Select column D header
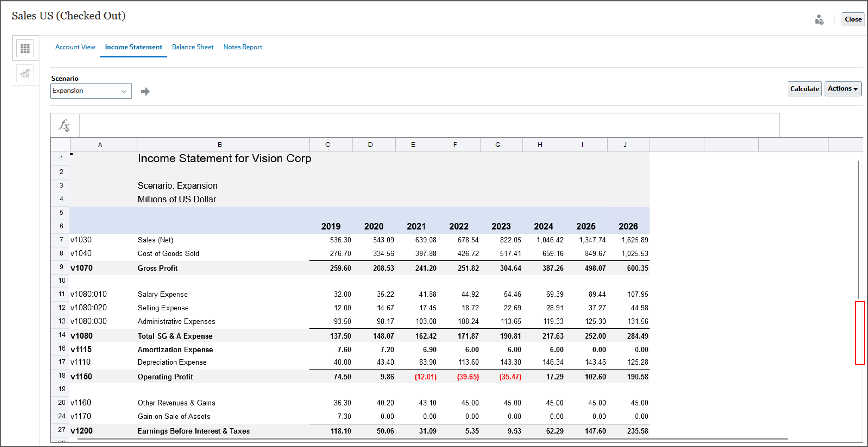868x447 pixels. point(374,144)
